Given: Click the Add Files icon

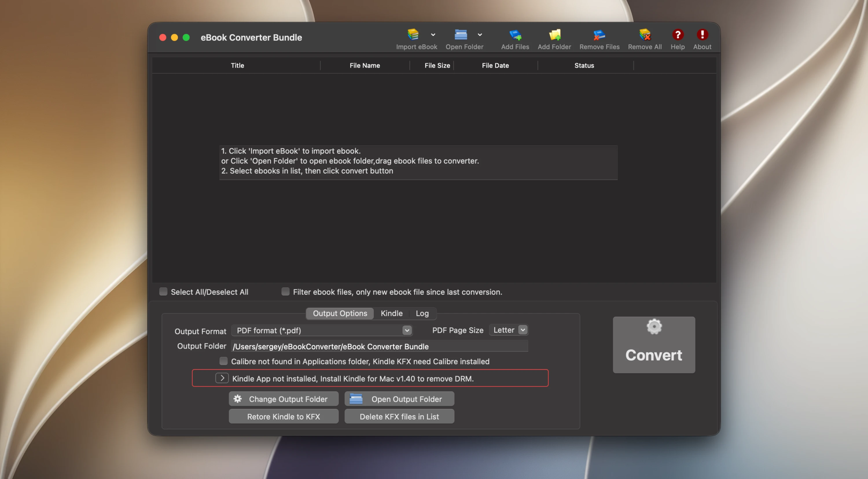Looking at the screenshot, I should pos(515,35).
